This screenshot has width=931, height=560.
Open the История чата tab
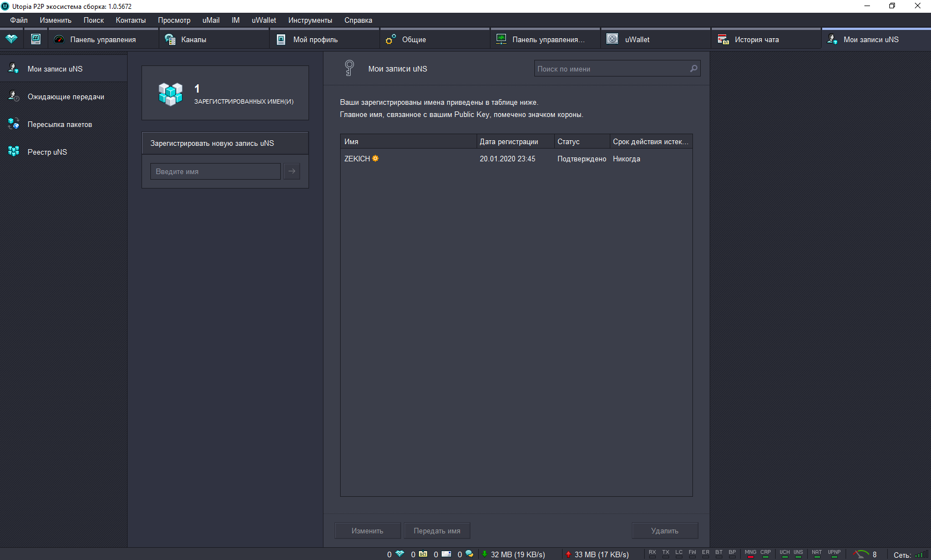766,39
